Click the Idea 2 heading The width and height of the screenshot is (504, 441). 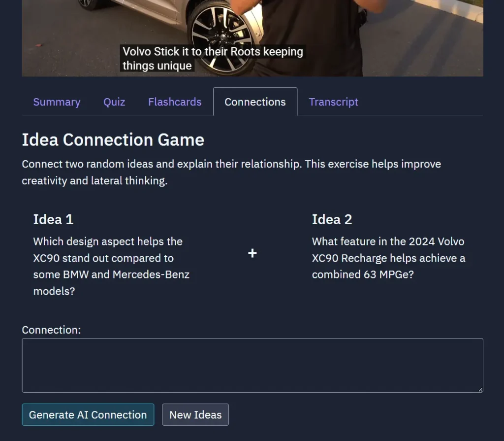[x=332, y=219]
